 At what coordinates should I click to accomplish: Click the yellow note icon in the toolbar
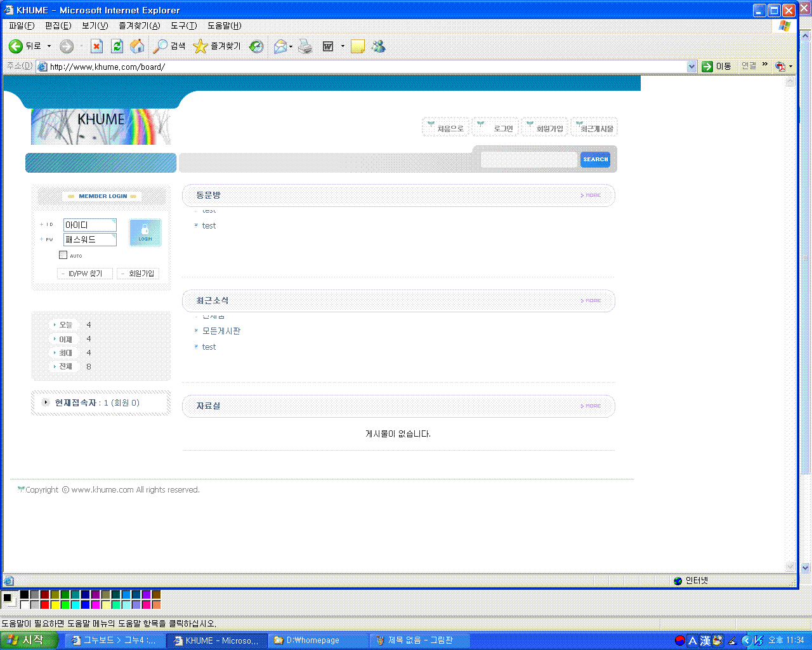point(358,46)
